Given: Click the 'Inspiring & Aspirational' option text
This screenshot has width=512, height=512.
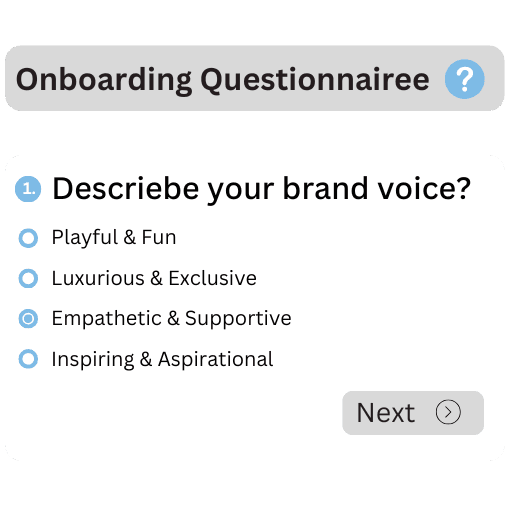Looking at the screenshot, I should [163, 359].
